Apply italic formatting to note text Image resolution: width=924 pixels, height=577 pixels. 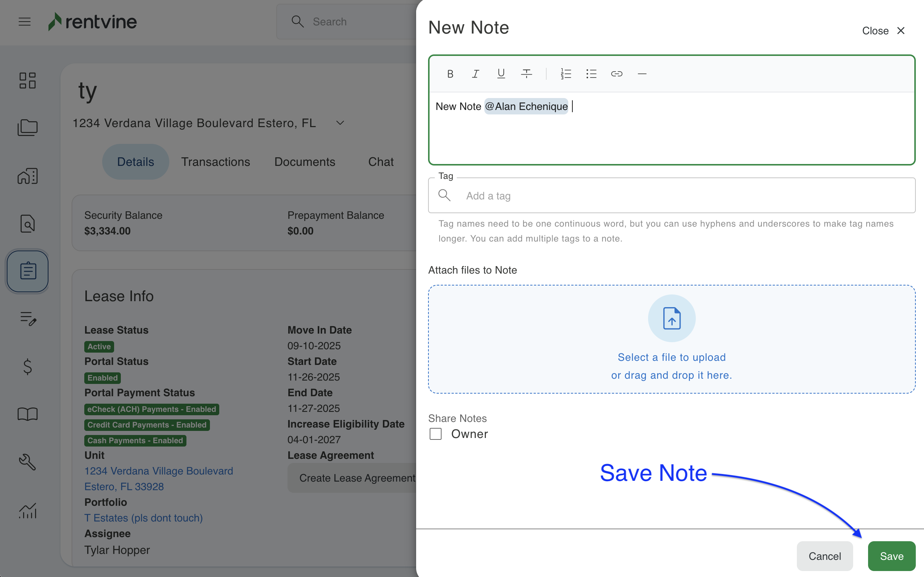pyautogui.click(x=475, y=74)
